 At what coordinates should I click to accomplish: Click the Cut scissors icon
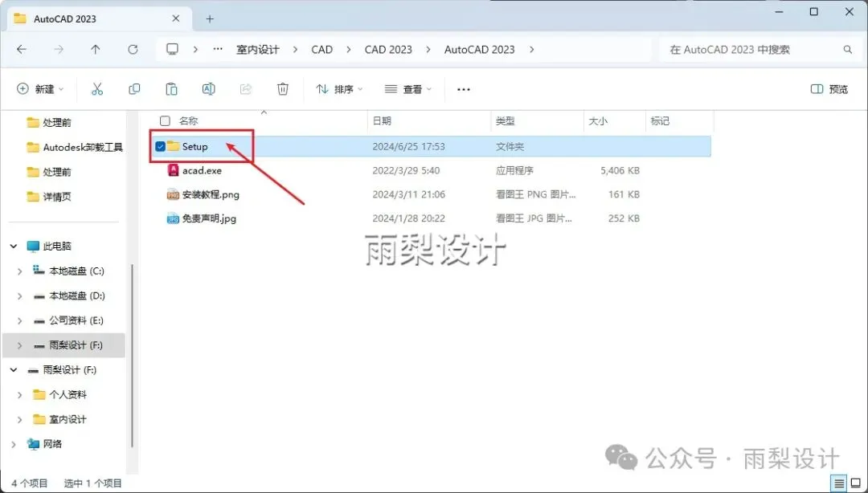click(97, 89)
